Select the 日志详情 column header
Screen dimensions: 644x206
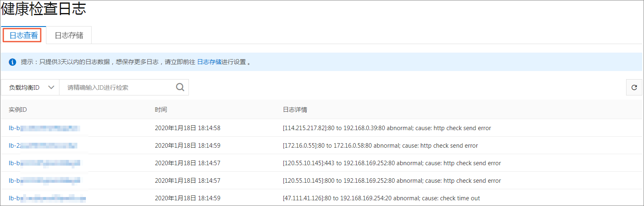(295, 110)
